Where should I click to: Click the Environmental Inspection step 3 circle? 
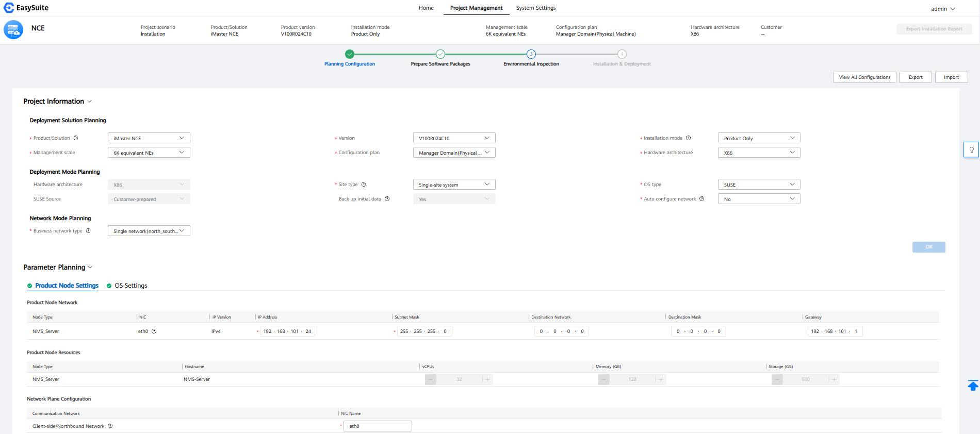coord(531,54)
